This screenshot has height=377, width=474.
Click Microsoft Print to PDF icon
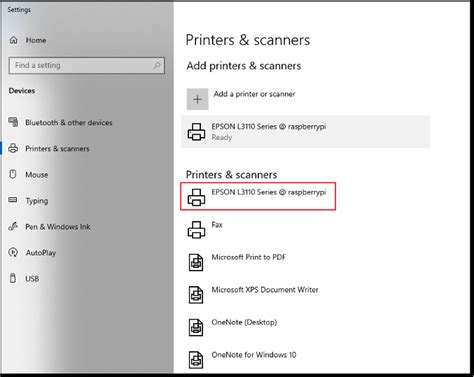click(x=196, y=262)
